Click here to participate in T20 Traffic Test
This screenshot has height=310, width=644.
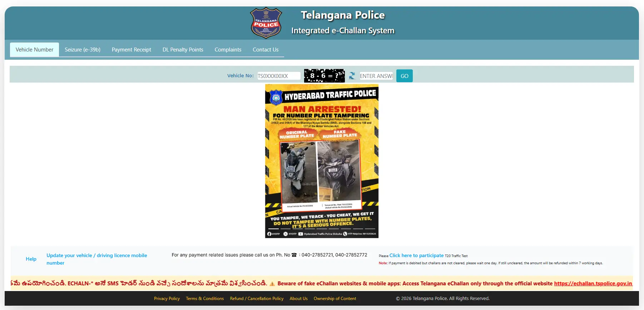click(416, 255)
